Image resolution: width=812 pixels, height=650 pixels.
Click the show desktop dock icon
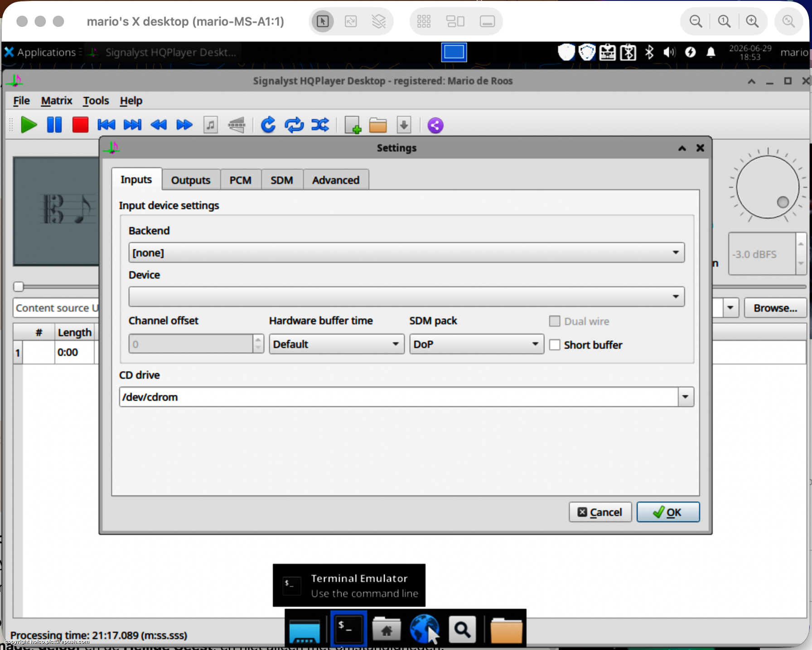point(304,631)
